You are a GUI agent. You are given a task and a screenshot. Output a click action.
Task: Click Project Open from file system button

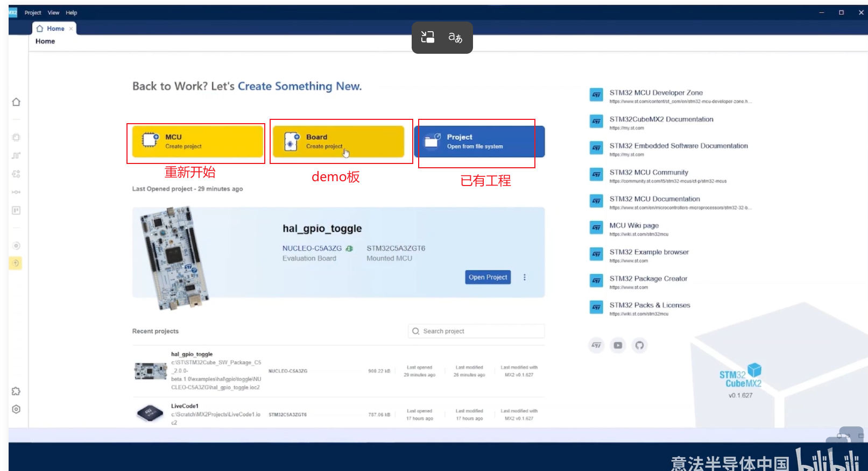479,141
